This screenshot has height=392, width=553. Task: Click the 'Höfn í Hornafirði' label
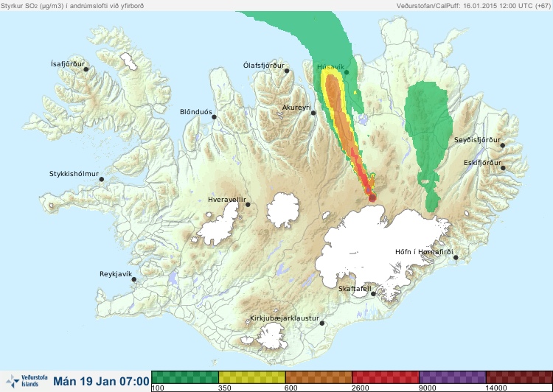[424, 252]
